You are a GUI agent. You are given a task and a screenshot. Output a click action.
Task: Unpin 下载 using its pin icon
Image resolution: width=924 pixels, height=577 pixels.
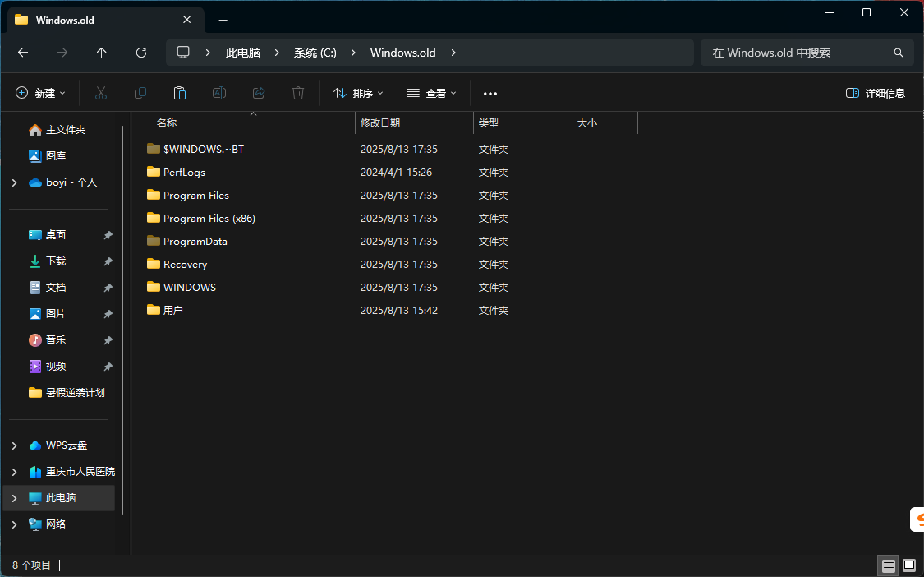click(x=108, y=261)
